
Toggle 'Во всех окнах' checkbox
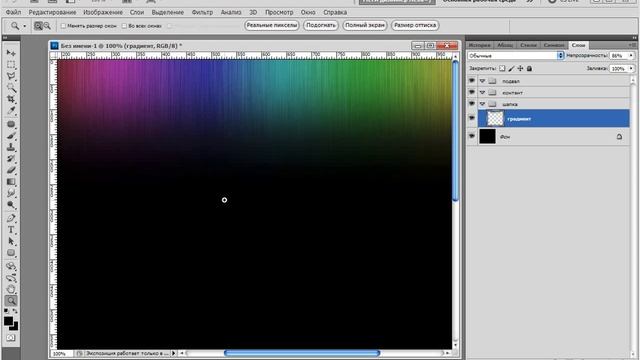point(124,26)
